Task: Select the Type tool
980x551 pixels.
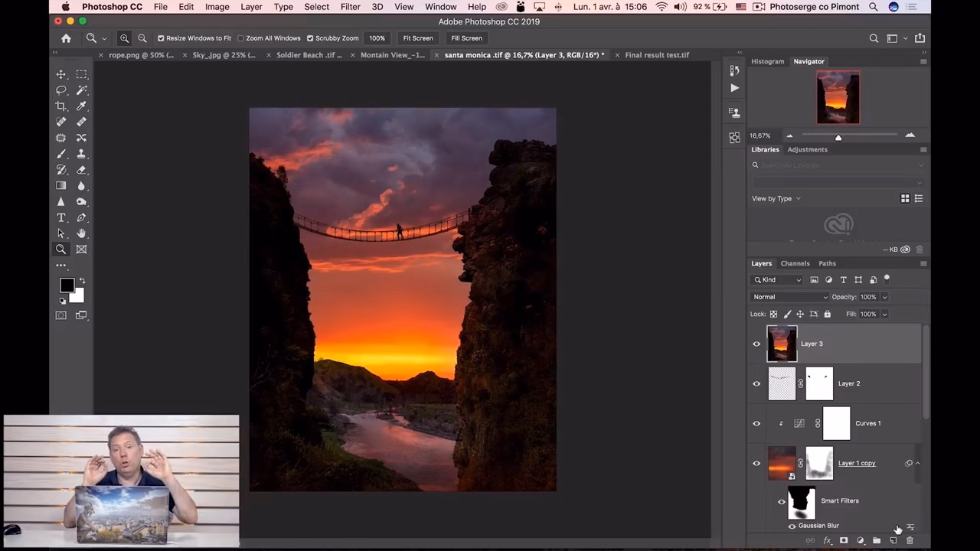Action: [x=61, y=217]
